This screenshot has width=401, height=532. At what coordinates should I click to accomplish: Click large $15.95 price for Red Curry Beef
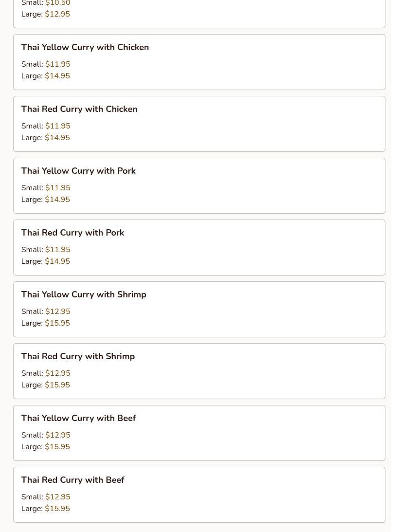click(x=57, y=509)
